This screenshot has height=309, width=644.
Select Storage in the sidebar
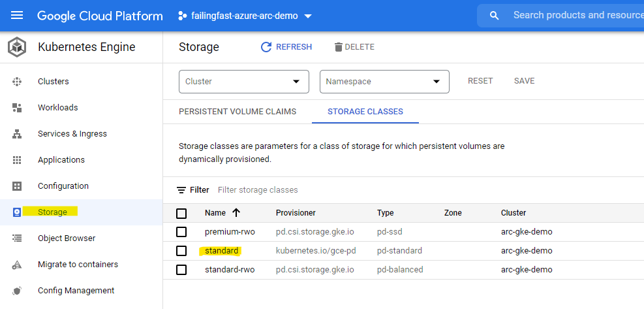coord(52,212)
